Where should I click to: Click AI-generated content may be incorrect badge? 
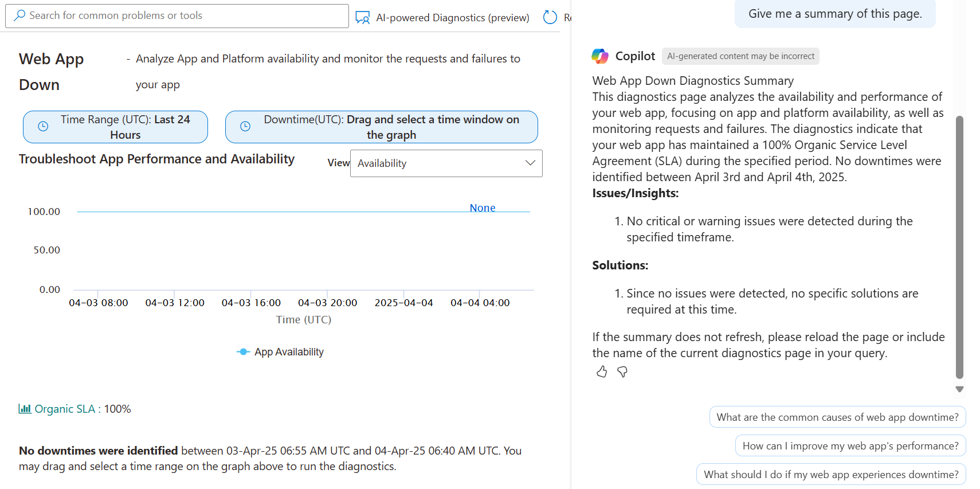click(x=740, y=56)
